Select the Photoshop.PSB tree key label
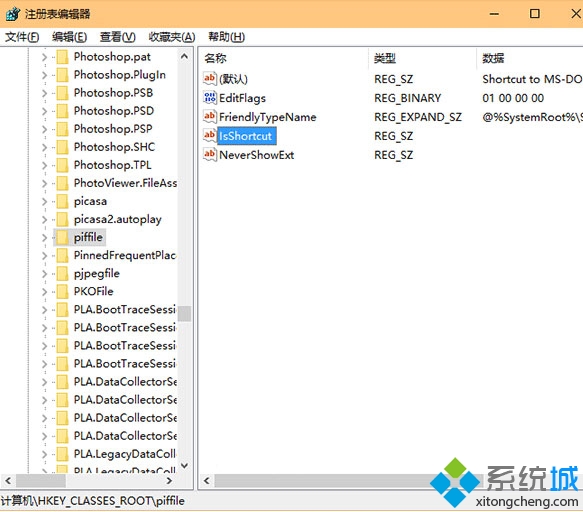The width and height of the screenshot is (583, 512). 113,93
